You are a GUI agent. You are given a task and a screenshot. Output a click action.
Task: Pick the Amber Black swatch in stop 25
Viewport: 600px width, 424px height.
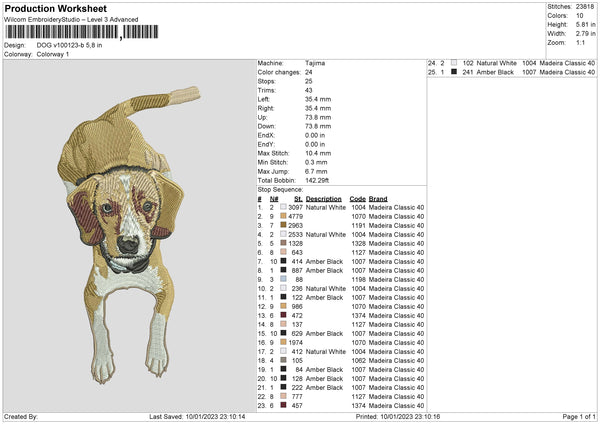pyautogui.click(x=455, y=72)
